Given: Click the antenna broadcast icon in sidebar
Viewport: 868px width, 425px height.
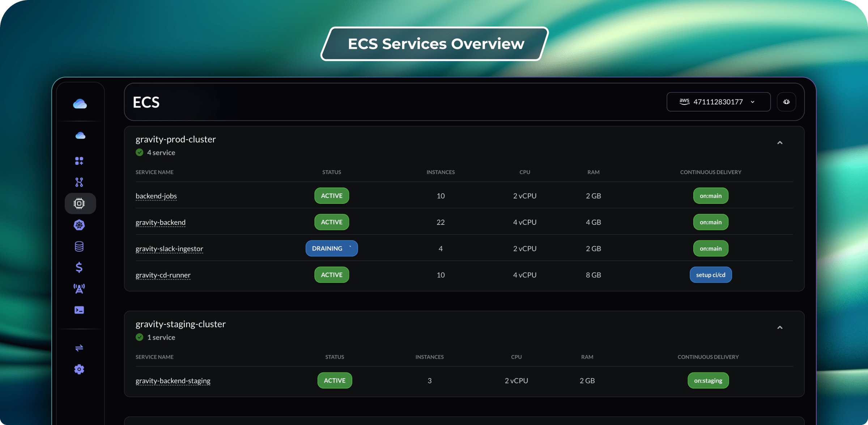Looking at the screenshot, I should click(x=79, y=289).
